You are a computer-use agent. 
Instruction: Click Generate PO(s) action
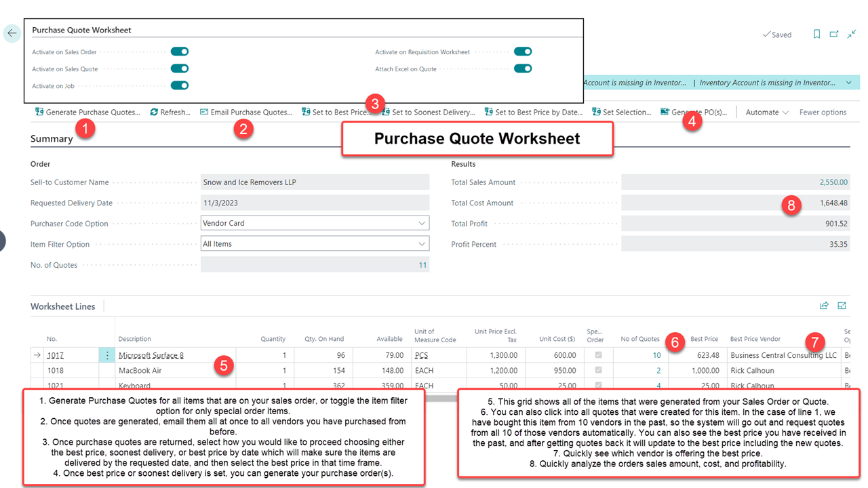[x=694, y=113]
